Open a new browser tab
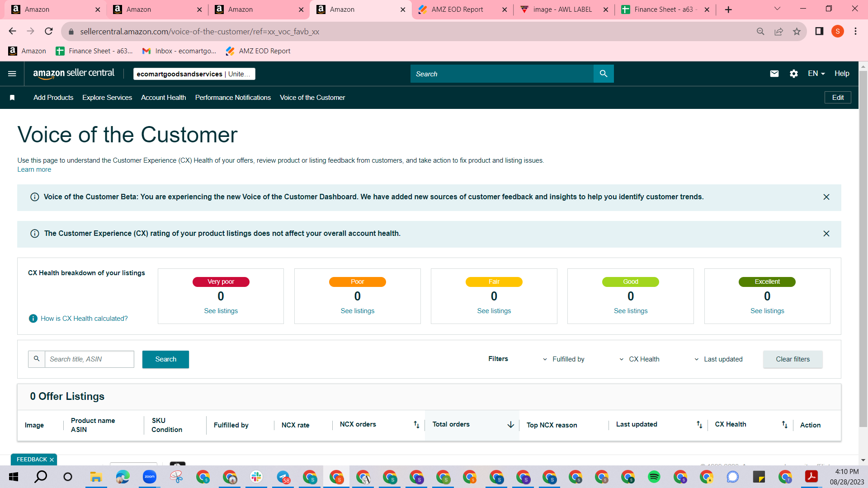The height and width of the screenshot is (488, 868). point(728,9)
